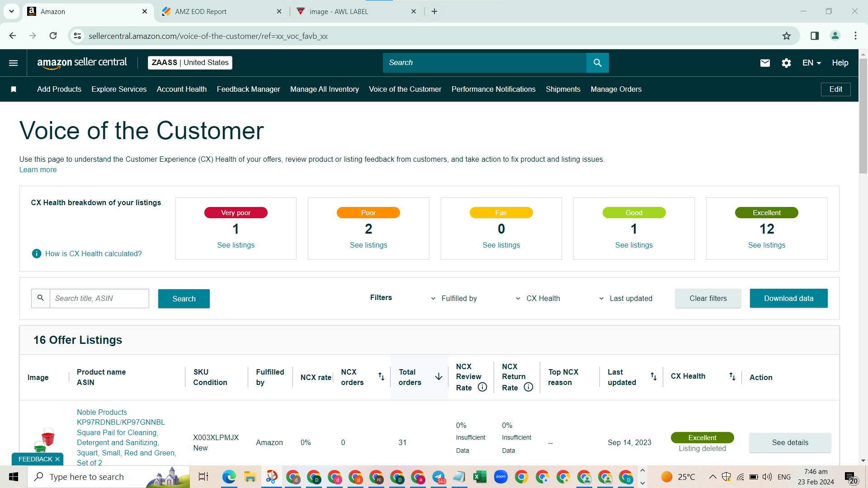The width and height of the screenshot is (868, 488).
Task: Open the Fulfilled by filter dropdown
Action: [454, 298]
